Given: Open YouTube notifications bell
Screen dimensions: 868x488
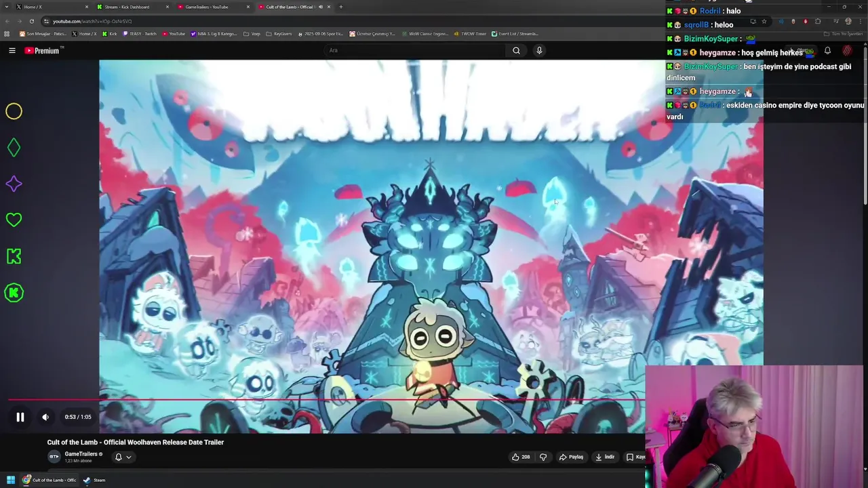Looking at the screenshot, I should 827,51.
